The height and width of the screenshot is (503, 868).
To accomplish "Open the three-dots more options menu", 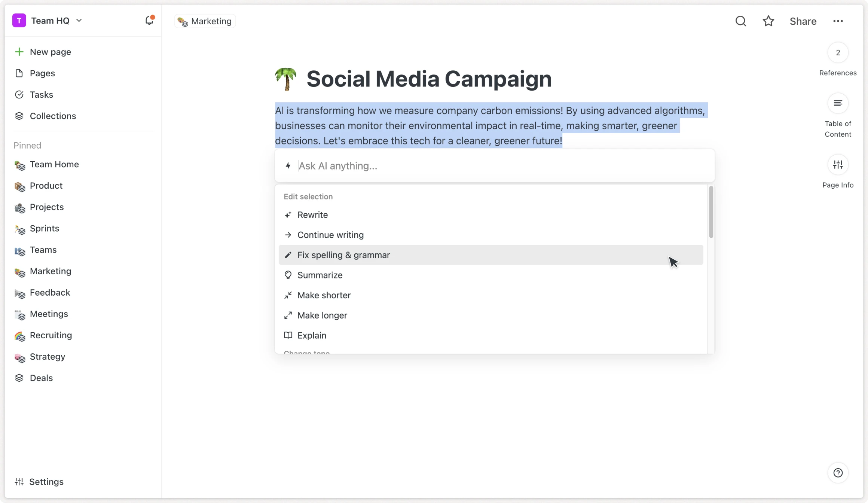I will [x=838, y=21].
